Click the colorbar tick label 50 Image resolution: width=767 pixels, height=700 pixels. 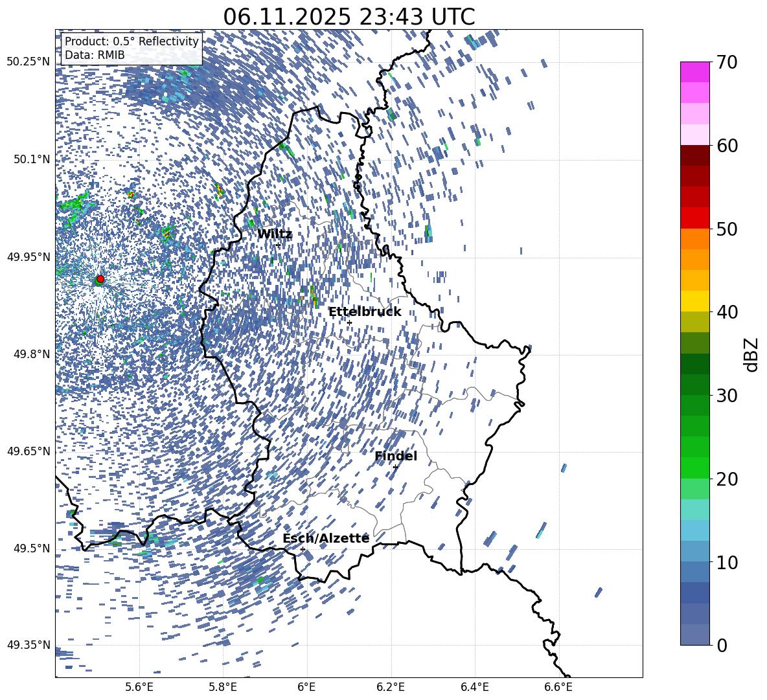click(x=727, y=229)
